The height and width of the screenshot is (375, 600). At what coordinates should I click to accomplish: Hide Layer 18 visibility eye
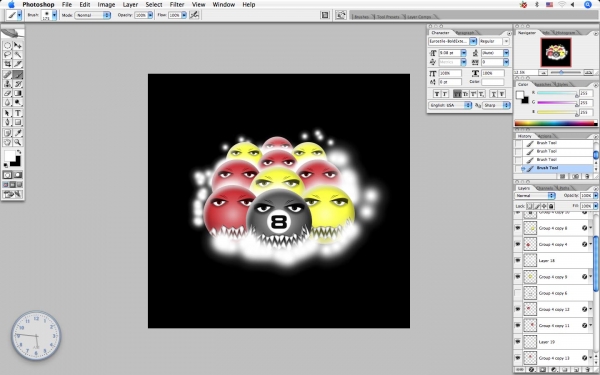pyautogui.click(x=518, y=261)
